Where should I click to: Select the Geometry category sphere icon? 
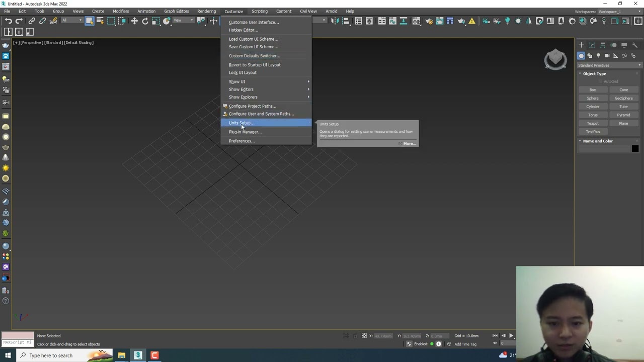581,56
